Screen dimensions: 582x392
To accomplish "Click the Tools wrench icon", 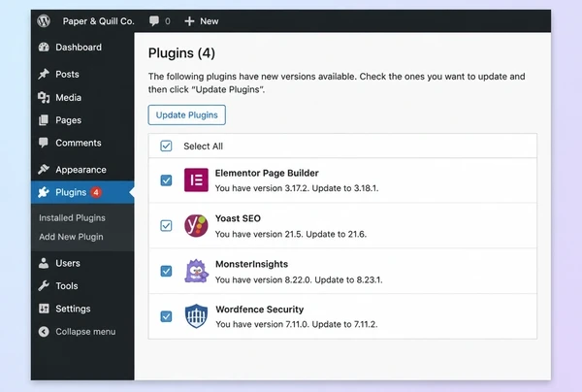I will click(x=44, y=286).
